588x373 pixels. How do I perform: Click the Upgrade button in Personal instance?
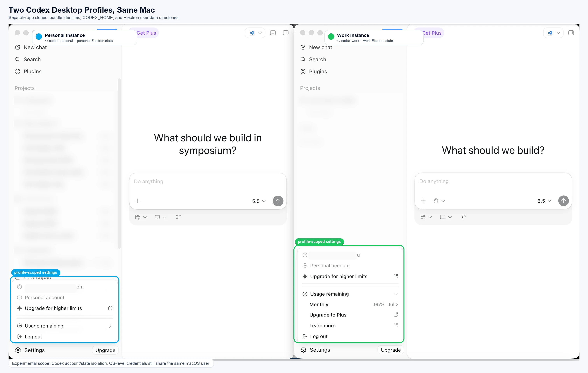(x=105, y=350)
